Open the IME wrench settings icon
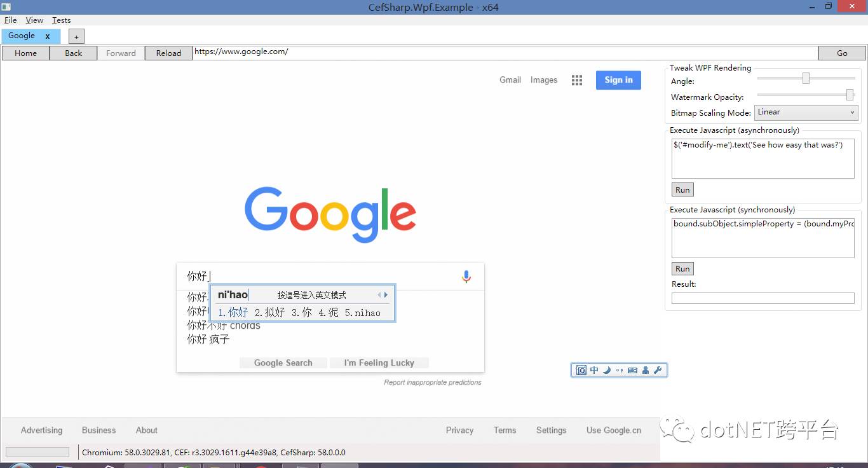The image size is (868, 468). (x=658, y=370)
